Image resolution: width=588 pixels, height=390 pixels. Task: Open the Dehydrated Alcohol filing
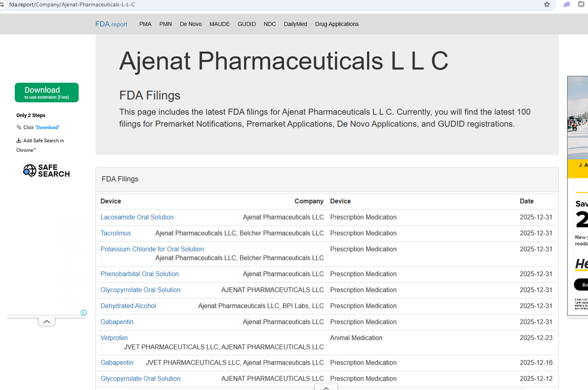pos(128,306)
